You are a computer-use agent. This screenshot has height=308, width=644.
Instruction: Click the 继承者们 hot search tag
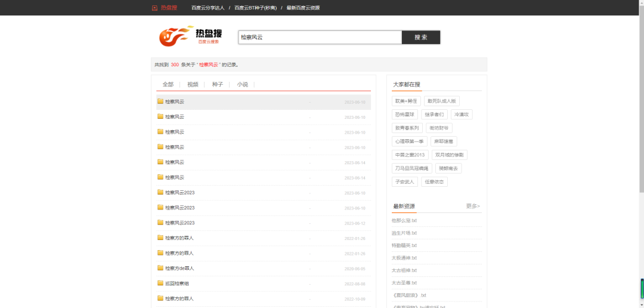click(434, 115)
